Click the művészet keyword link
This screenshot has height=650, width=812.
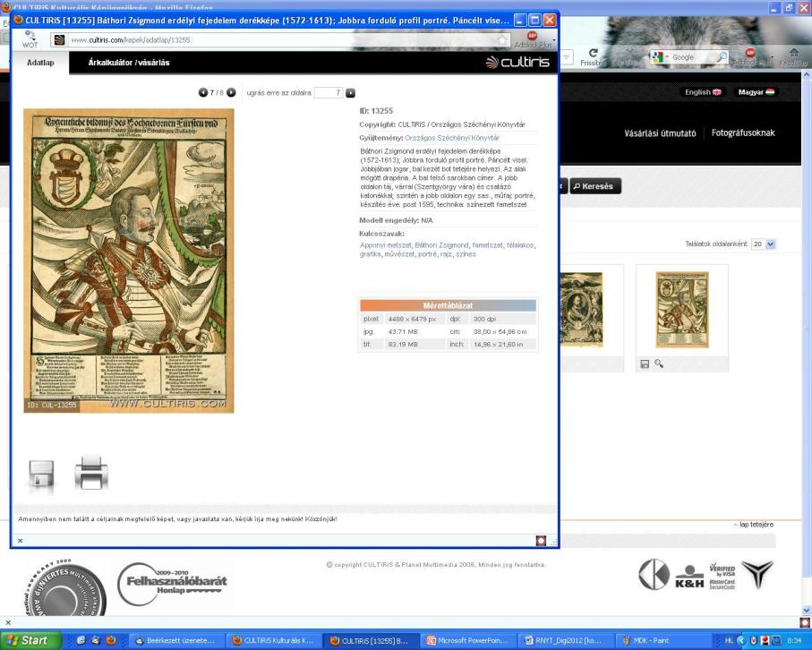(399, 254)
